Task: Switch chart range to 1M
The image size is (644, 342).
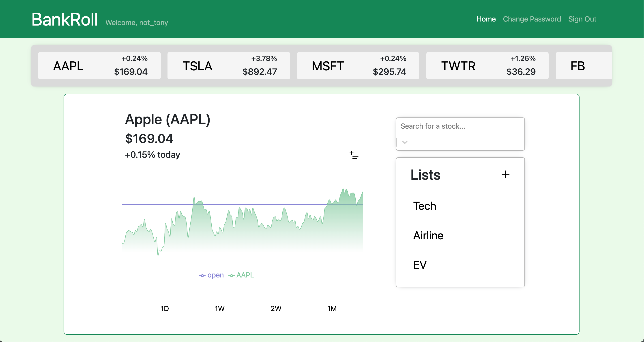Action: point(332,308)
